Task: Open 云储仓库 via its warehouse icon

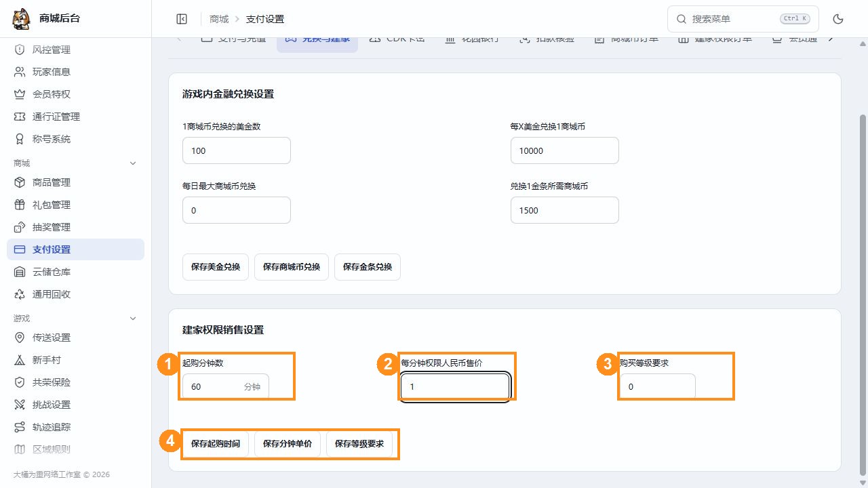Action: [20, 272]
